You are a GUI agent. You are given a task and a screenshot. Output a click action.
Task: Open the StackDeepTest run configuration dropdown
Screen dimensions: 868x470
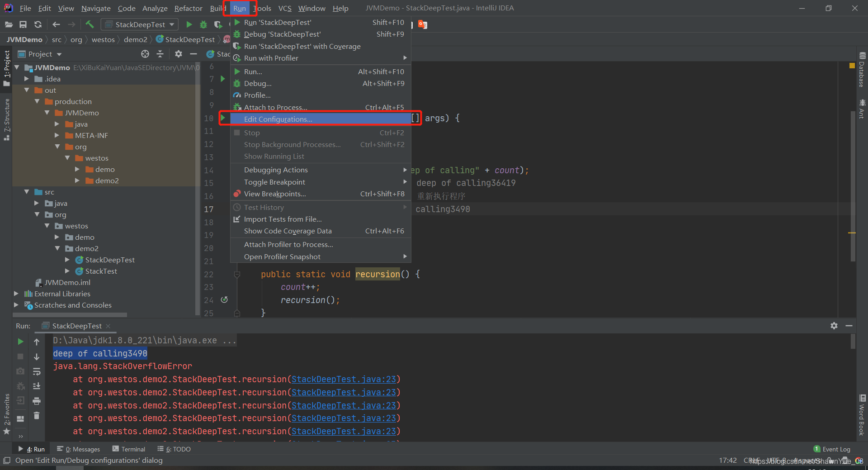140,24
